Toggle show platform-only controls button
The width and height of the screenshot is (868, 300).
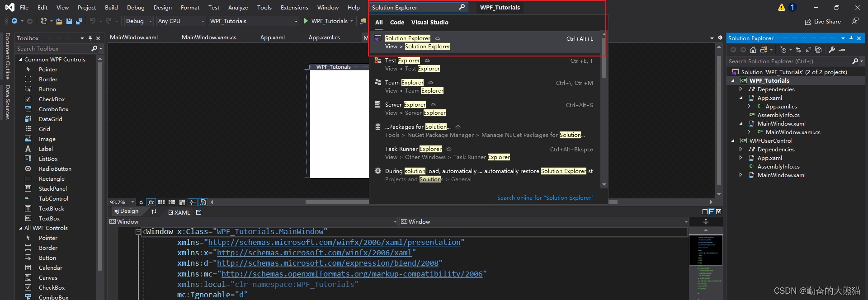click(203, 202)
